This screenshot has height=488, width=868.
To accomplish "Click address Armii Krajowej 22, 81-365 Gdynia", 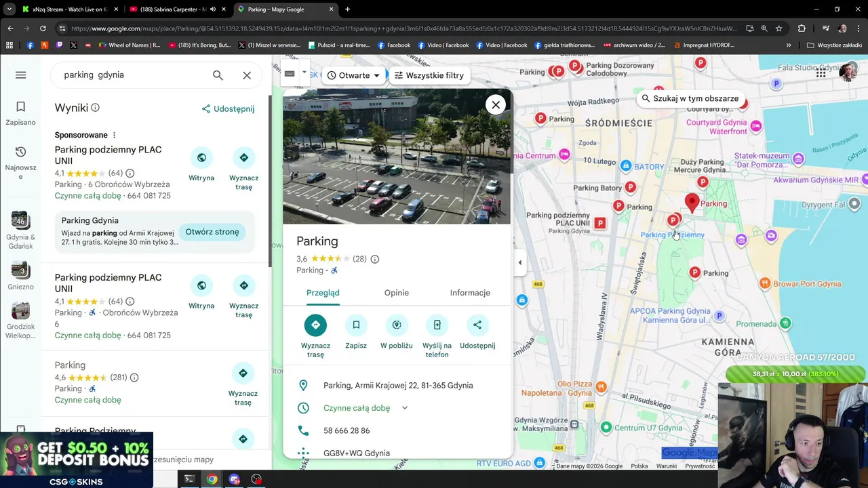I will [398, 386].
